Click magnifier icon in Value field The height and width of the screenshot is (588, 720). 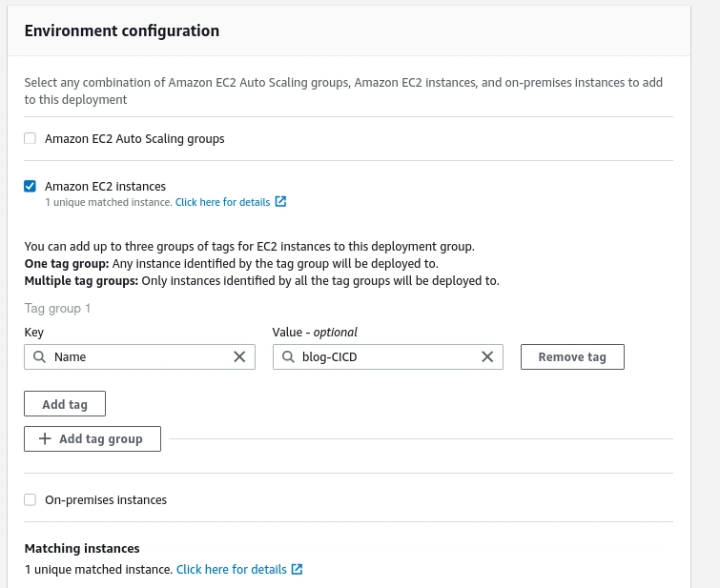pyautogui.click(x=287, y=356)
